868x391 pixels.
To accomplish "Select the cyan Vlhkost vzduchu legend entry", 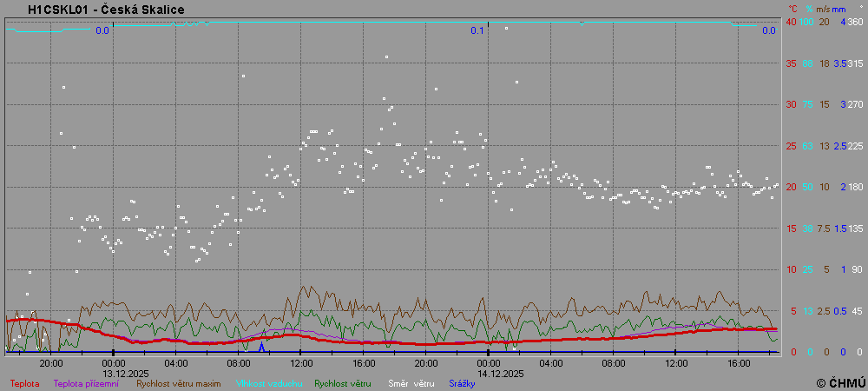I will (x=265, y=383).
